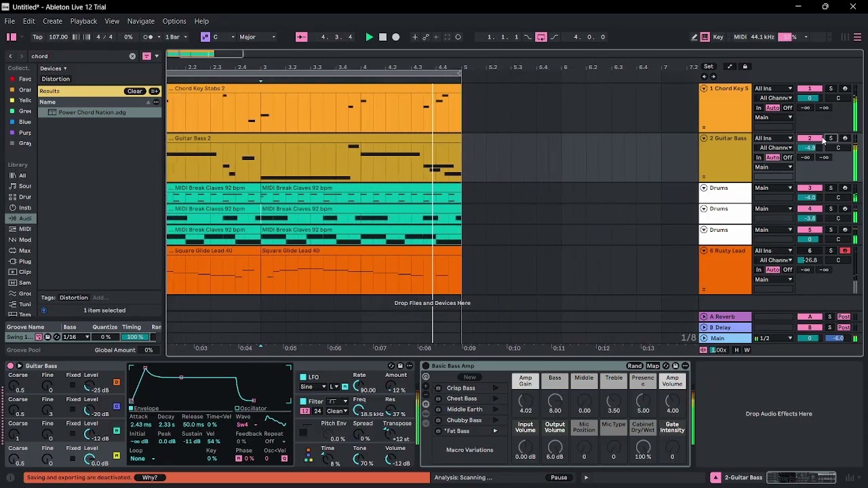868x488 pixels.
Task: Clear the browser search field
Action: (x=132, y=56)
